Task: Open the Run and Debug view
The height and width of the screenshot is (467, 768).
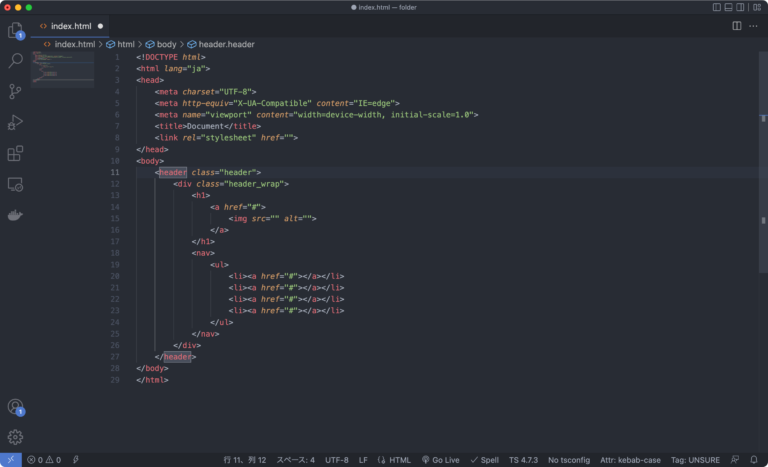Action: point(15,123)
